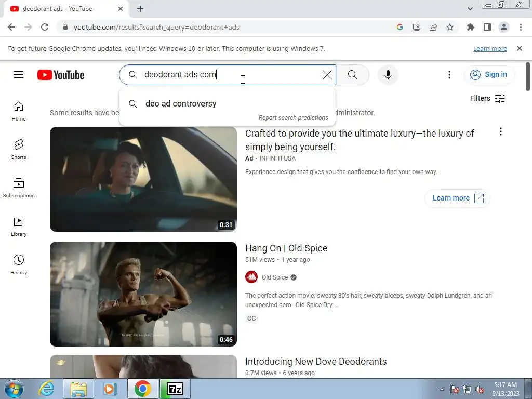The width and height of the screenshot is (532, 399).
Task: Open a new tab with plus button
Action: click(140, 9)
